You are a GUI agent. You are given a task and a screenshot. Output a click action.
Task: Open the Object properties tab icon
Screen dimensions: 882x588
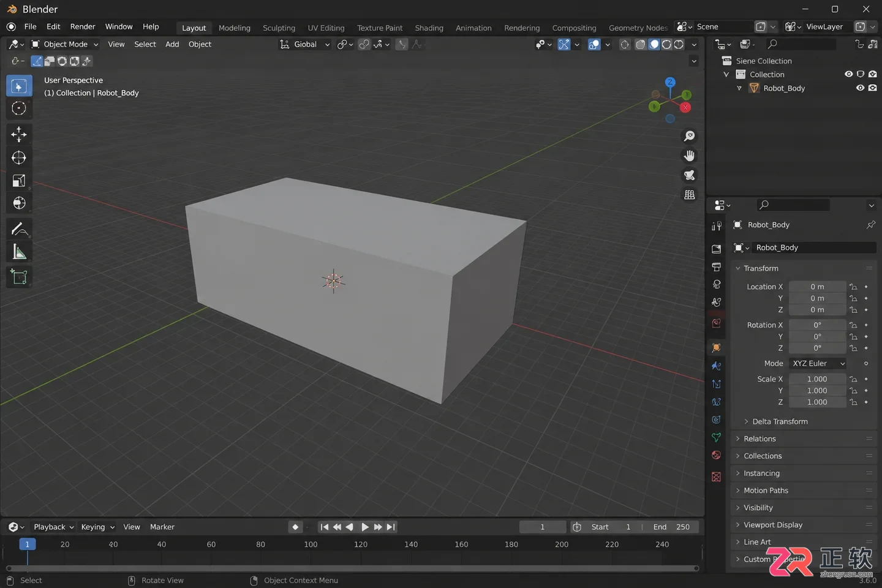tap(716, 348)
